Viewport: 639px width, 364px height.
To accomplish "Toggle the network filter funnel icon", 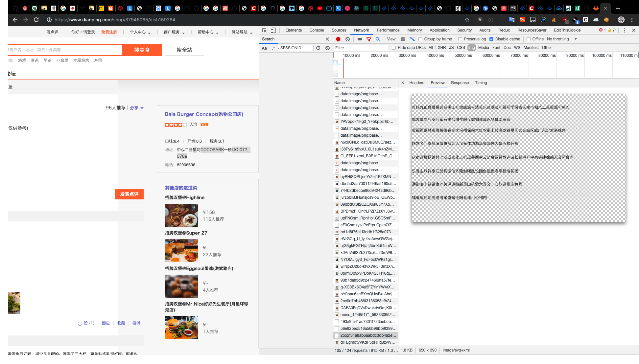I will [369, 39].
